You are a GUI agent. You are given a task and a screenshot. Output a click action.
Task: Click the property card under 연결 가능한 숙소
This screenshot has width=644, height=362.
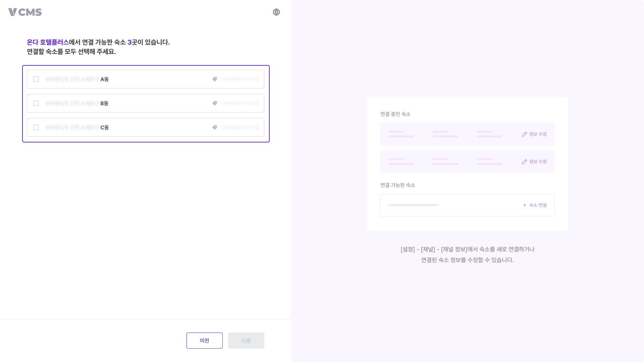pyautogui.click(x=467, y=205)
